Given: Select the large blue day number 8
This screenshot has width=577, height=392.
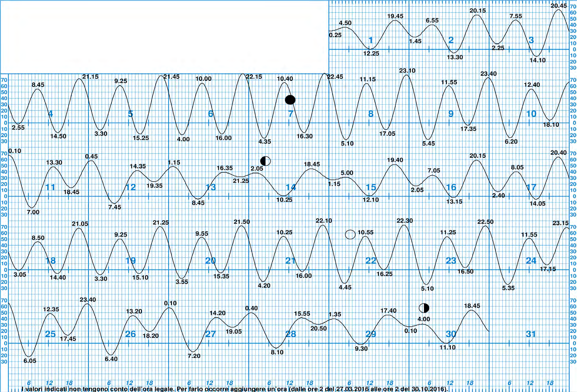Looking at the screenshot, I should pyautogui.click(x=371, y=114).
